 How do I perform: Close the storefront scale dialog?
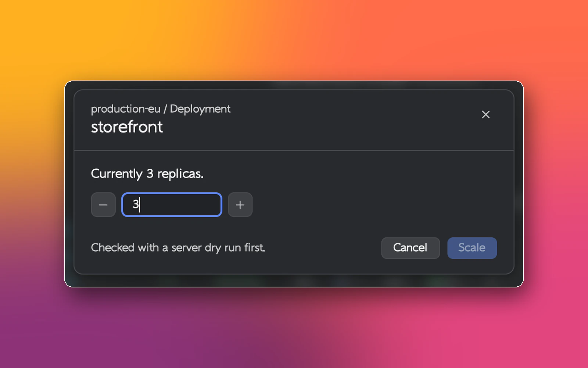[485, 114]
